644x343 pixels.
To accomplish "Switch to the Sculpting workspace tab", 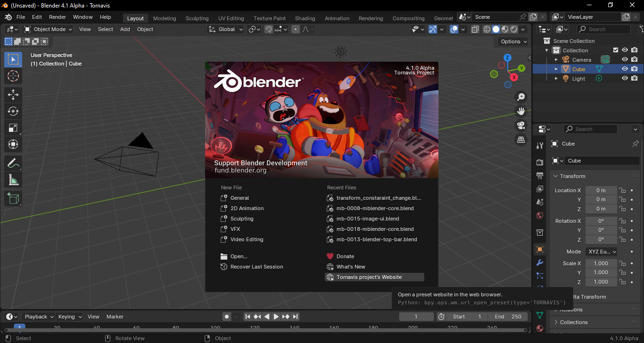I will pos(197,18).
